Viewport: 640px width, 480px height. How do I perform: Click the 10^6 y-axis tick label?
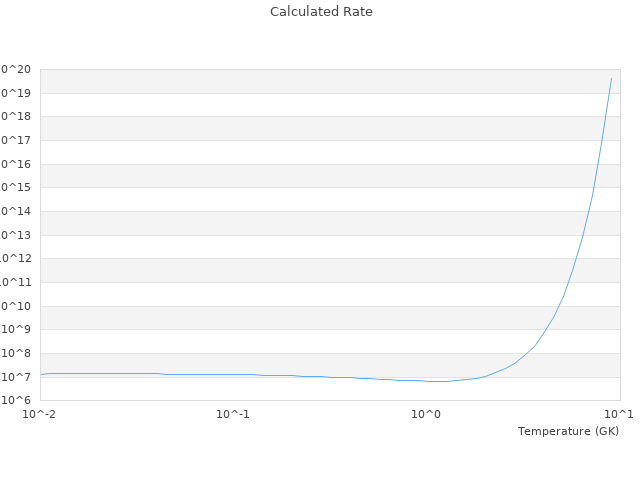pos(18,401)
